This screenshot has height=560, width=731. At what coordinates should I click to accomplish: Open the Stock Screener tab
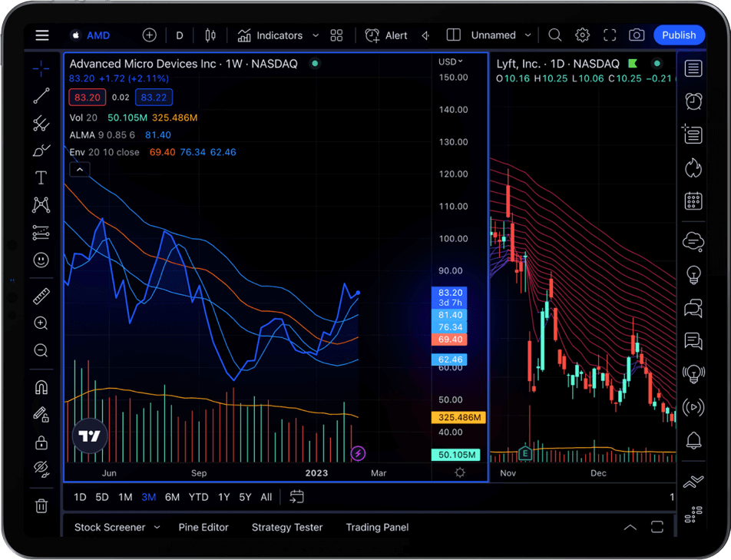tap(110, 528)
